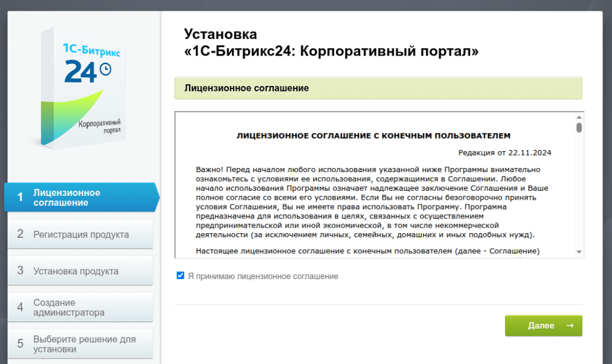
Task: Click the scrollbar up arrow of license text
Action: click(x=577, y=117)
